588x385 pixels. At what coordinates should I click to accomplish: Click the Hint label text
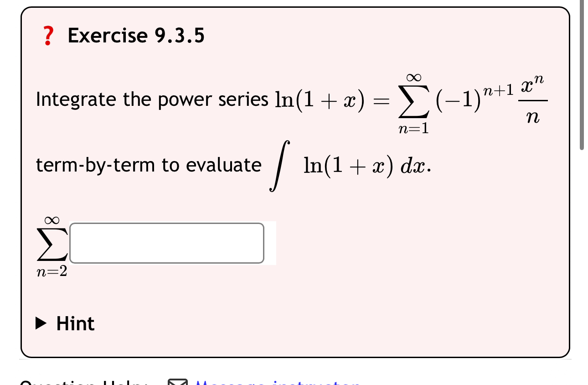tap(75, 323)
